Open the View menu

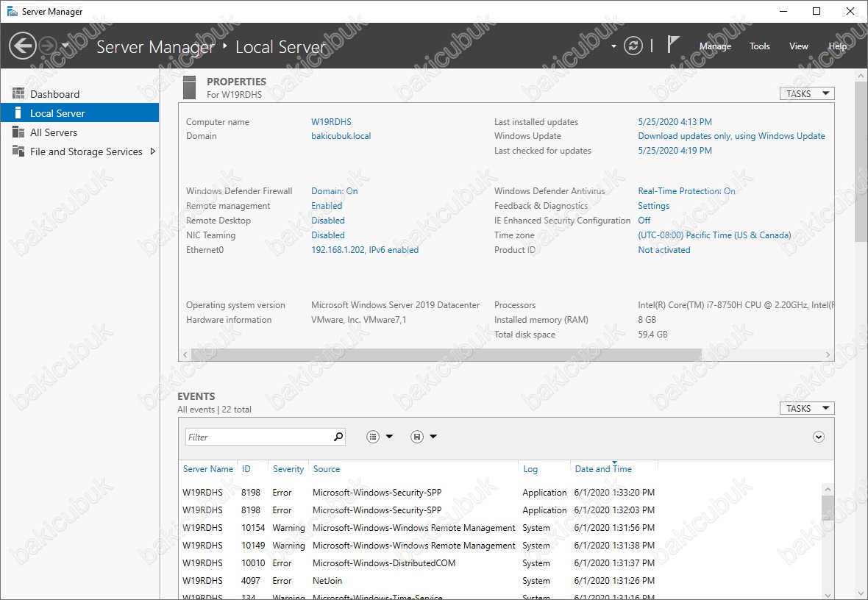click(798, 46)
